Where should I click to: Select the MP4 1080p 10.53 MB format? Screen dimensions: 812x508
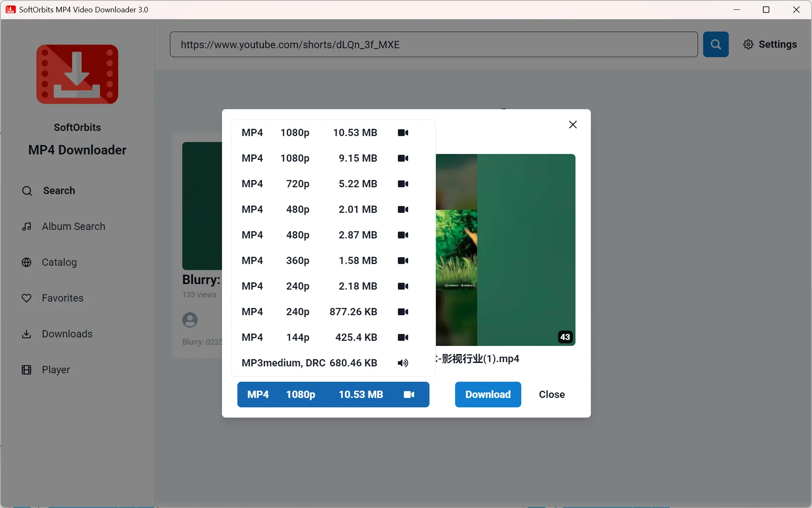(333, 133)
